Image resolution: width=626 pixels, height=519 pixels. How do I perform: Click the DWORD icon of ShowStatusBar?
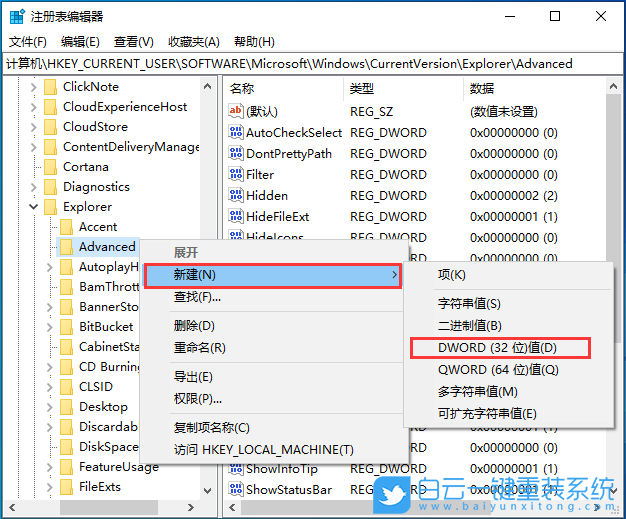click(x=236, y=489)
